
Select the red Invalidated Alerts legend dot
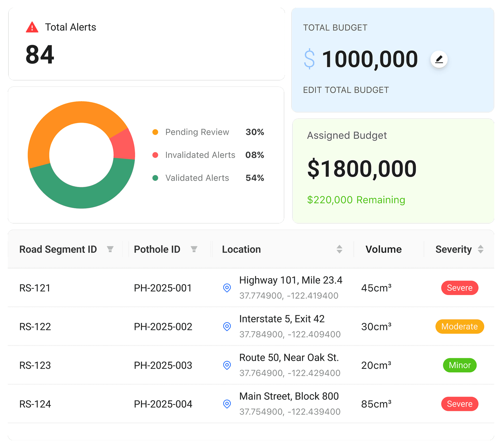tap(155, 155)
